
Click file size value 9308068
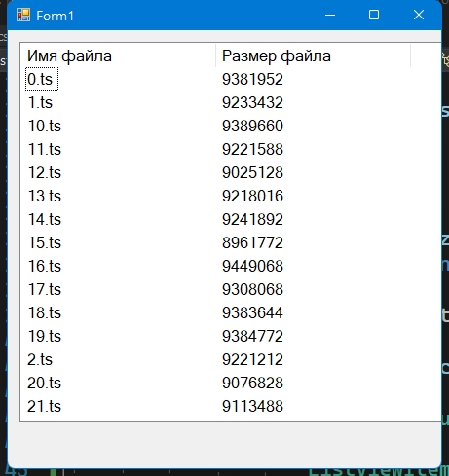[252, 289]
